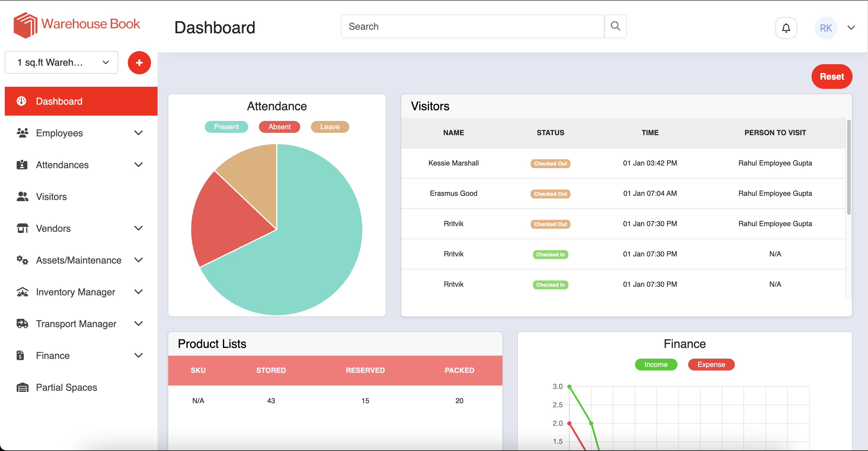This screenshot has width=868, height=451.
Task: Toggle the Income legend in Finance chart
Action: point(655,365)
